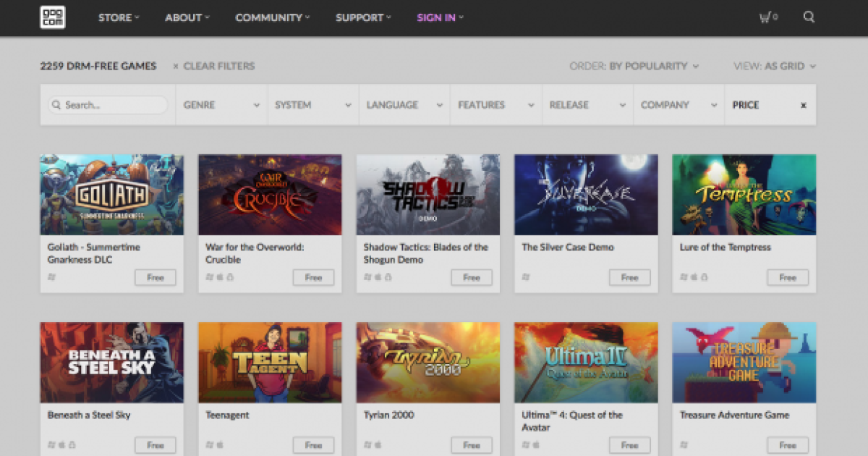Expand the Features filter dropdown
868x456 pixels.
pos(496,105)
